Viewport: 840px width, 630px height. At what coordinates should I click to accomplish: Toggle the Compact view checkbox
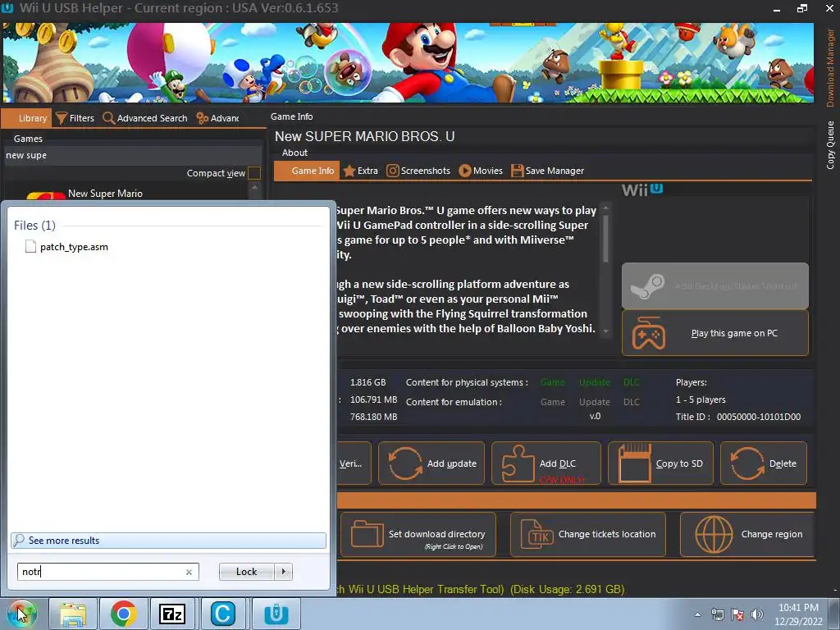pyautogui.click(x=254, y=173)
